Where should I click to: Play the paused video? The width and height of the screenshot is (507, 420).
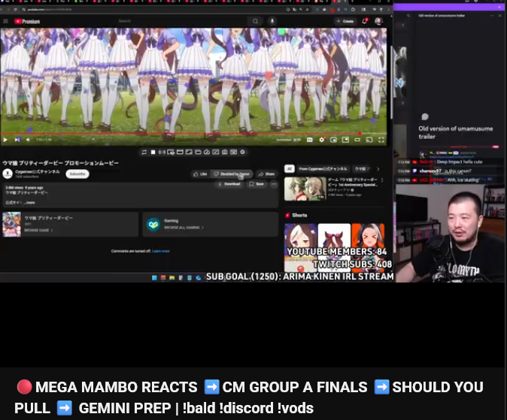point(5,140)
